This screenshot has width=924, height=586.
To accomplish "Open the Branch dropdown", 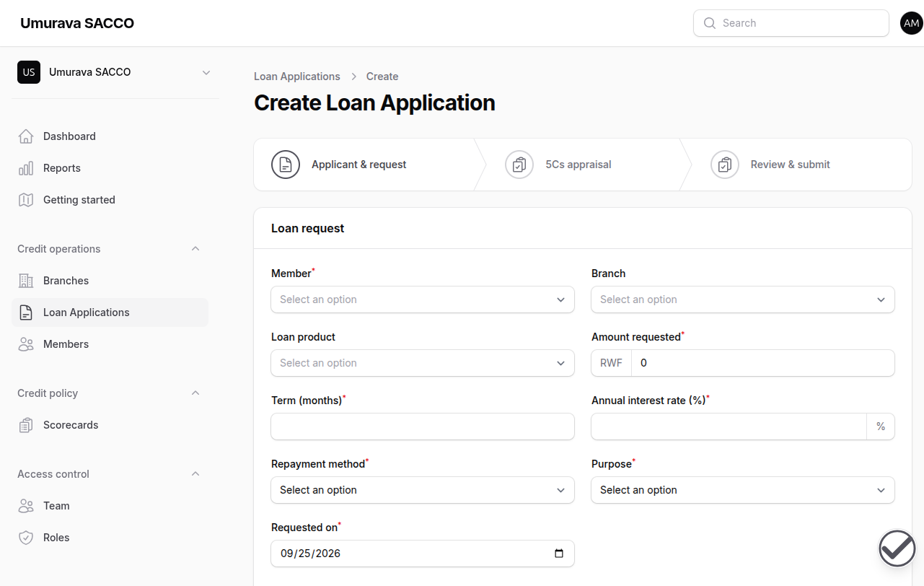I will 743,299.
